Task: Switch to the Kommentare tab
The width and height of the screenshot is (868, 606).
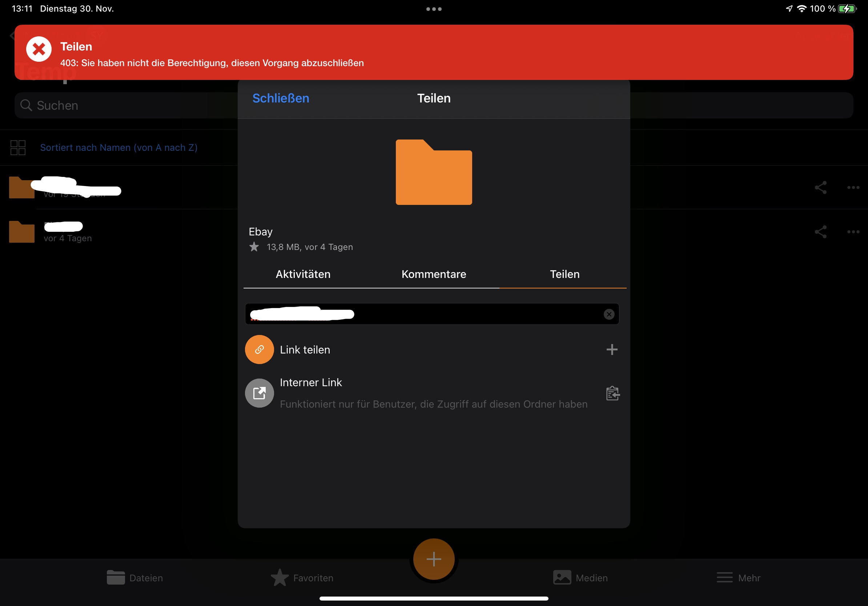Action: click(x=433, y=274)
